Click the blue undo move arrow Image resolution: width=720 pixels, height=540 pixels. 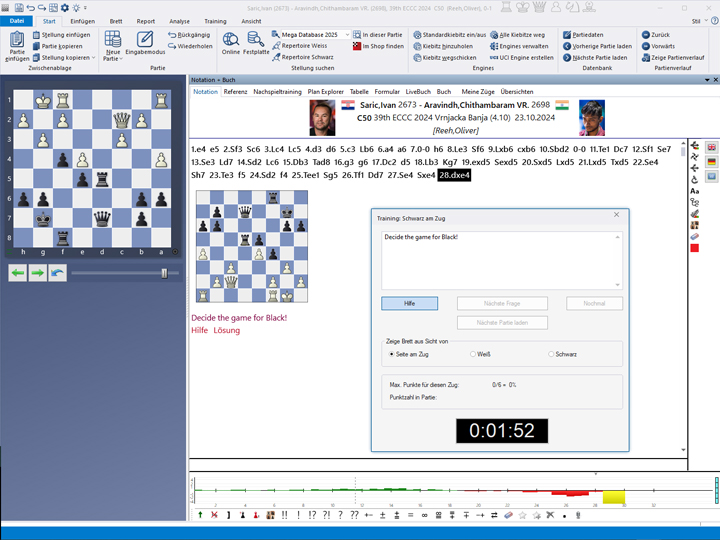pyautogui.click(x=57, y=273)
